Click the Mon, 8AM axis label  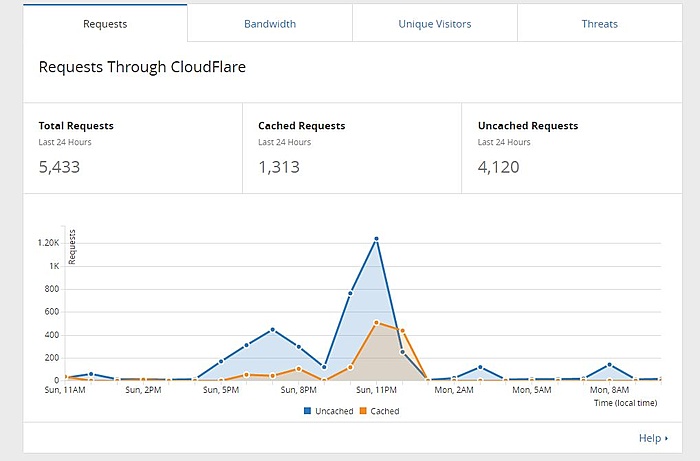pos(609,390)
